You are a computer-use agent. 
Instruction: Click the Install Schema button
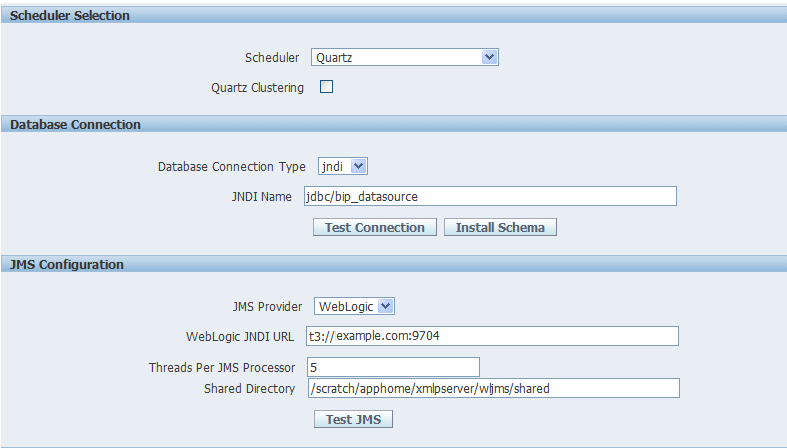(x=500, y=227)
